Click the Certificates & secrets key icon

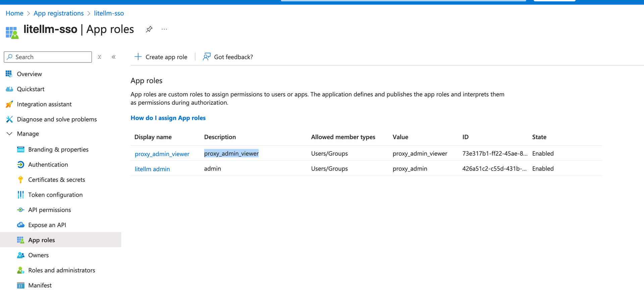(x=20, y=180)
